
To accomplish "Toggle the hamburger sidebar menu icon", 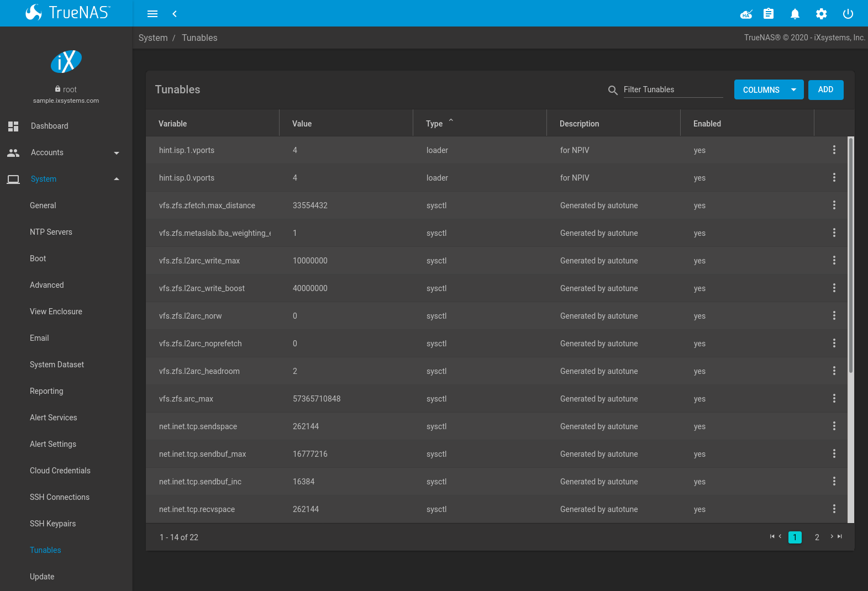I will [152, 14].
